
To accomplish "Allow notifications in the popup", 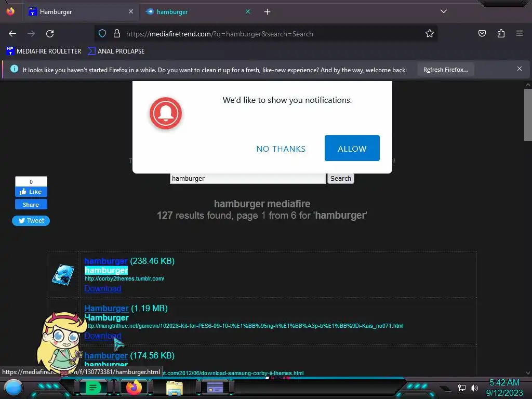I will (352, 148).
